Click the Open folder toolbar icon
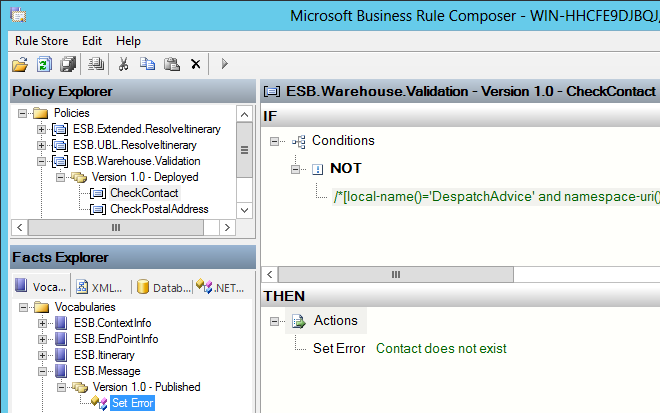The image size is (660, 413). click(x=20, y=64)
